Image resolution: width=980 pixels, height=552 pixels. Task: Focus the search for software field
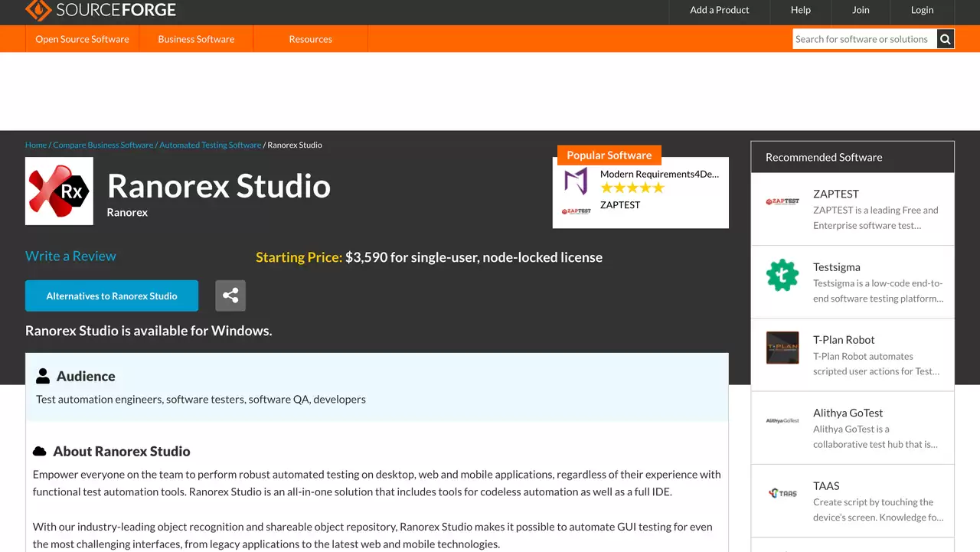[x=864, y=39]
